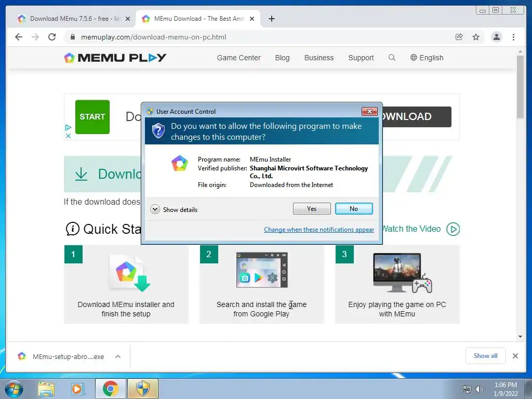This screenshot has width=532, height=399.
Task: Open Chrome three-dot menu
Action: click(x=513, y=37)
